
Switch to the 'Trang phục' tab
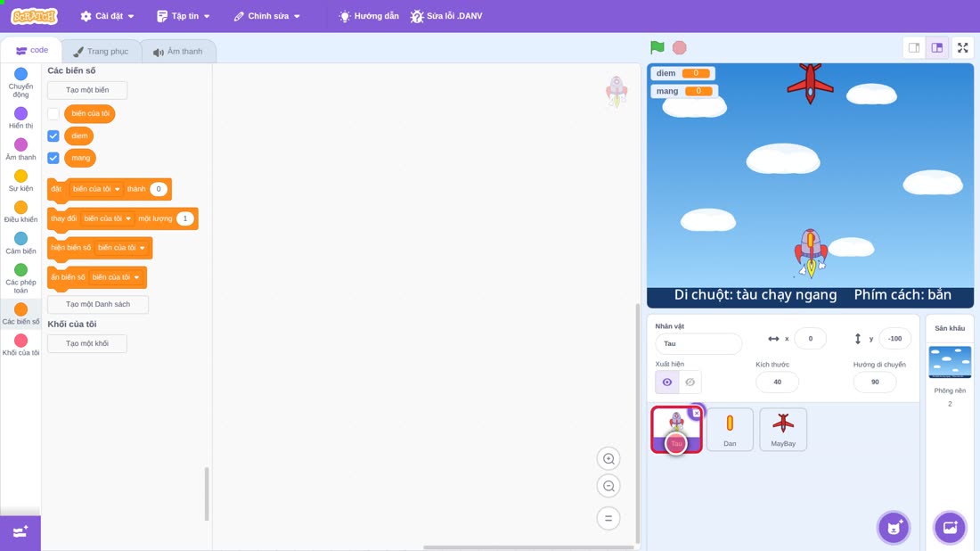(x=102, y=52)
